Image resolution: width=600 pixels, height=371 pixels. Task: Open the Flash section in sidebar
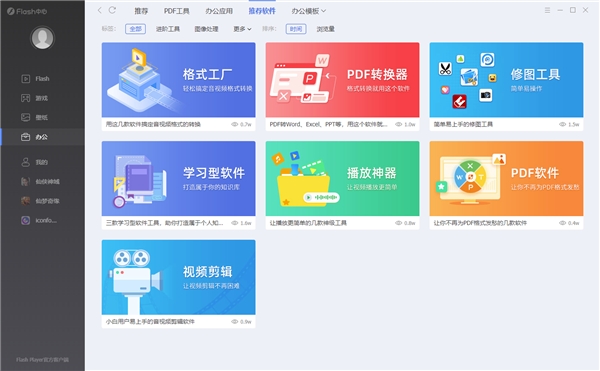[35, 79]
